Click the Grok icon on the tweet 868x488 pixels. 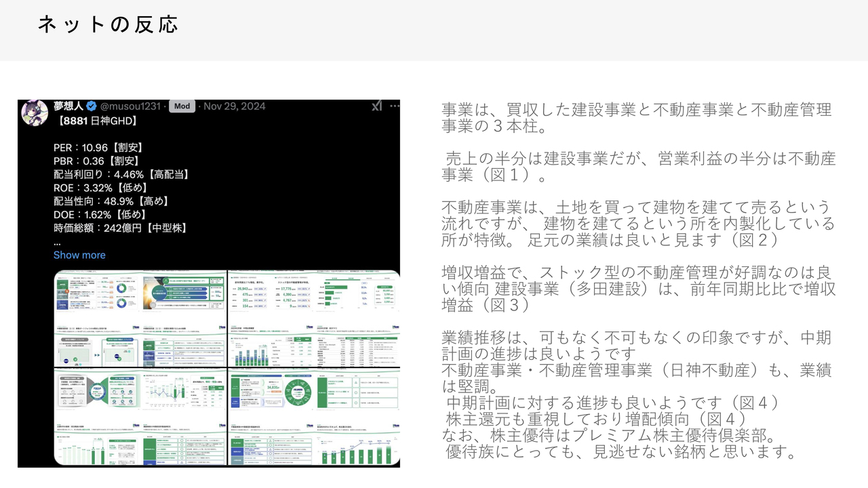[x=377, y=106]
